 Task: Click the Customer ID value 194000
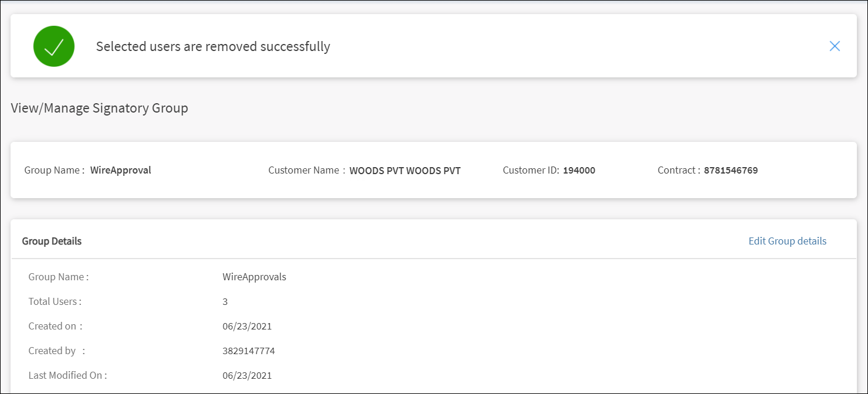point(579,171)
